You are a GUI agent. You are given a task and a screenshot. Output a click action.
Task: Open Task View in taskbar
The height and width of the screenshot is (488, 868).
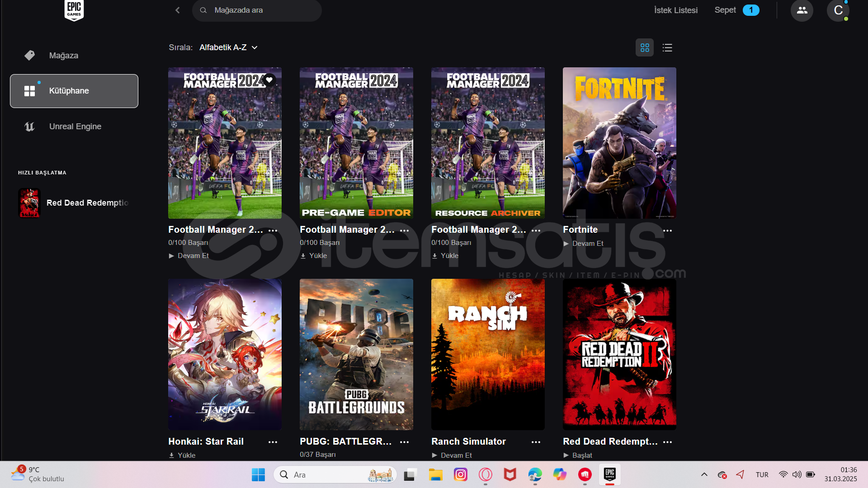click(410, 475)
